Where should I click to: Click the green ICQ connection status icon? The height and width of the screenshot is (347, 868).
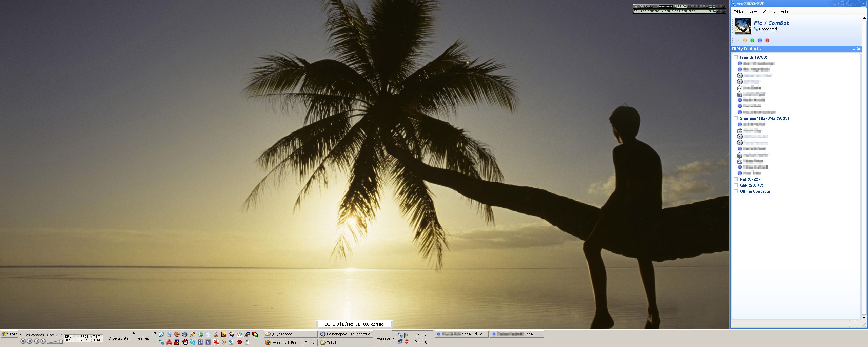click(x=752, y=40)
